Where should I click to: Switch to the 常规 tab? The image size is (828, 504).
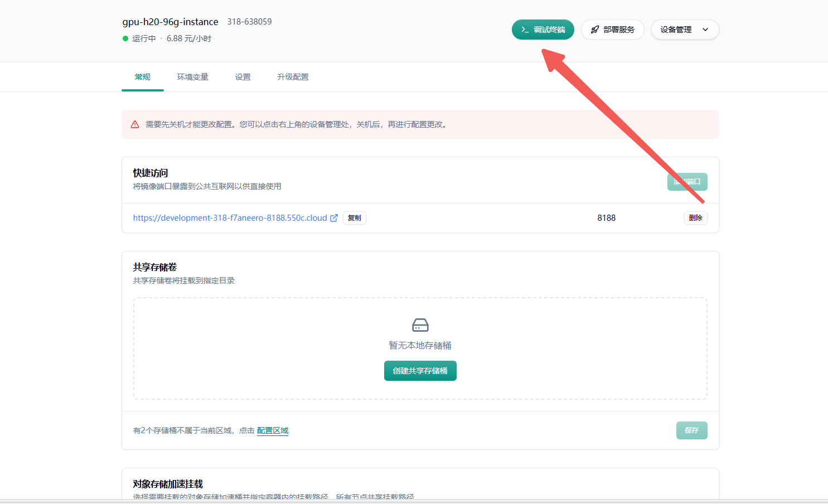[x=143, y=77]
